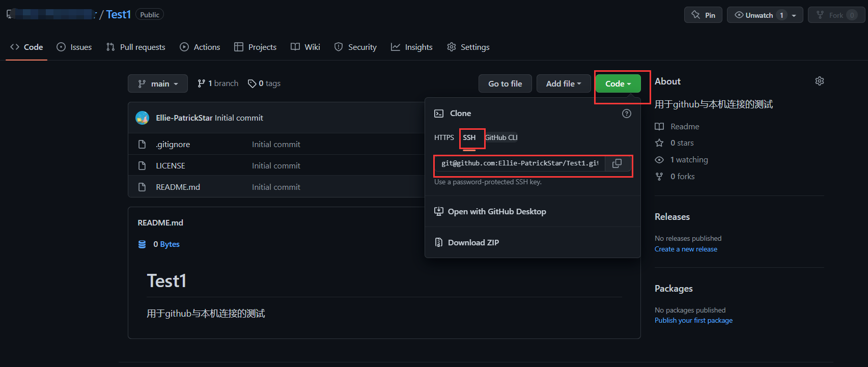Click the About section settings gear
868x367 pixels.
[820, 81]
